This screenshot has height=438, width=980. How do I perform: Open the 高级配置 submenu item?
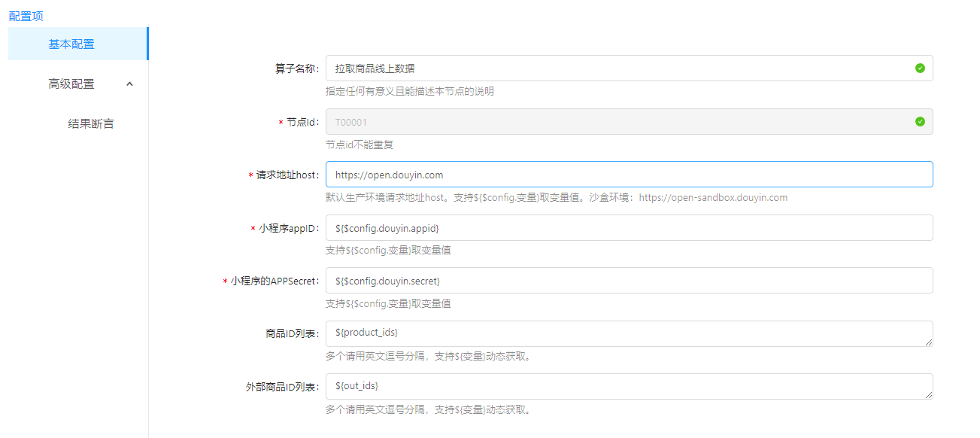tap(71, 84)
